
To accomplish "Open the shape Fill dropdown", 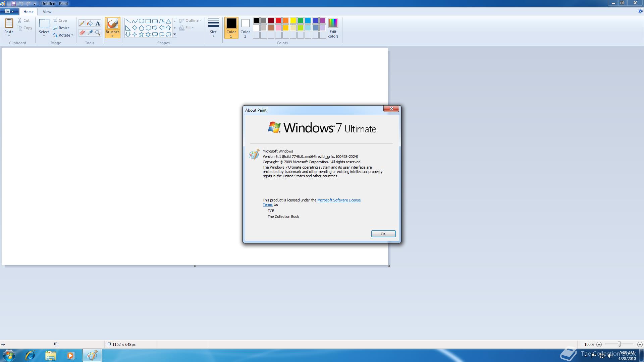I will (186, 28).
